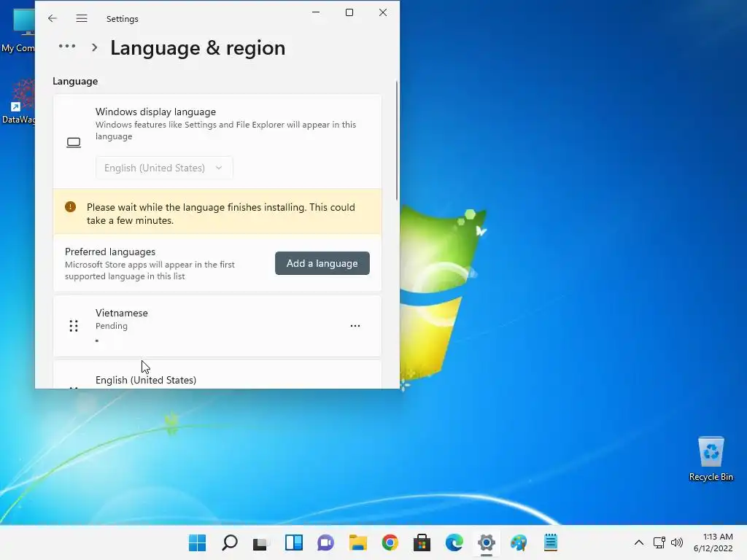The width and height of the screenshot is (747, 560).
Task: Select the English (United States) language entry
Action: point(217,376)
